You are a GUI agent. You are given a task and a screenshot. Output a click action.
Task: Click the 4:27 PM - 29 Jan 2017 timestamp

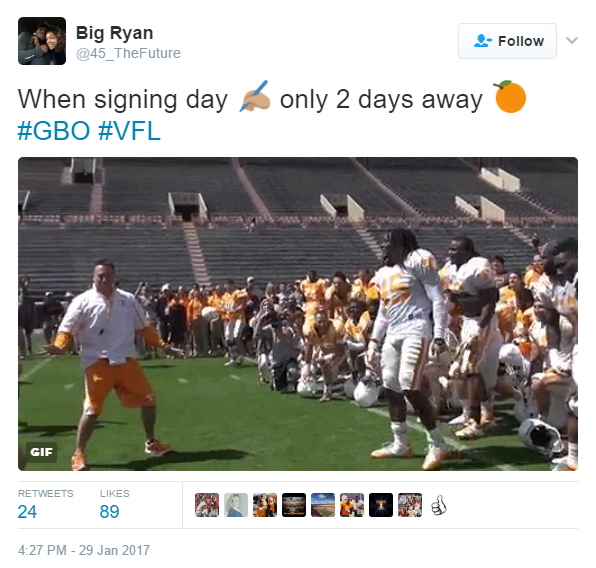[84, 550]
